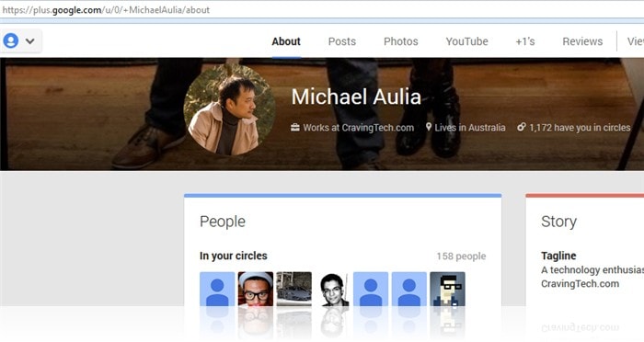
Task: Open the last default blue avatar thumbnail
Action: point(409,289)
